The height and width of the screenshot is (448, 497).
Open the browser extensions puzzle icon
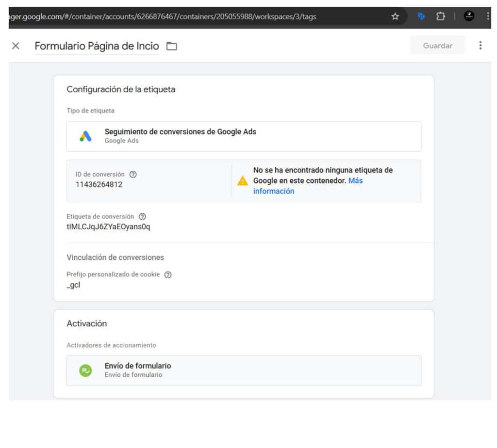click(441, 16)
